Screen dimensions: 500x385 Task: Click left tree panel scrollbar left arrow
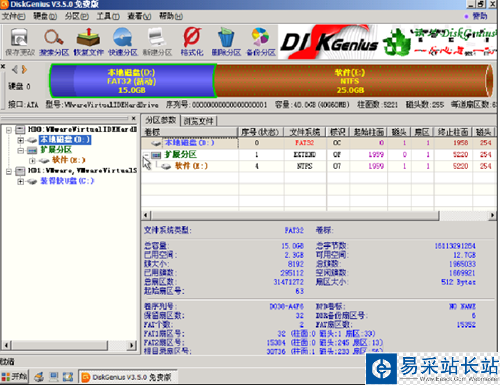coord(6,345)
